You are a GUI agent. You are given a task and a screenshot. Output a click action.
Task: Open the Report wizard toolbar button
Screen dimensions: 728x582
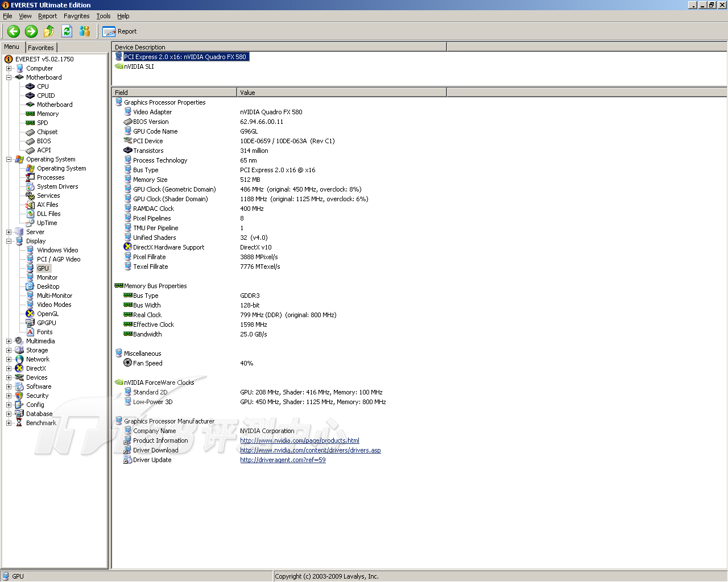[120, 32]
